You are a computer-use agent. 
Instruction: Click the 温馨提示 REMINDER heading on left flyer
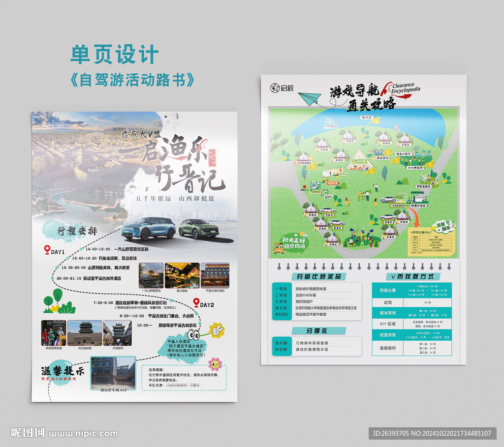coord(63,373)
